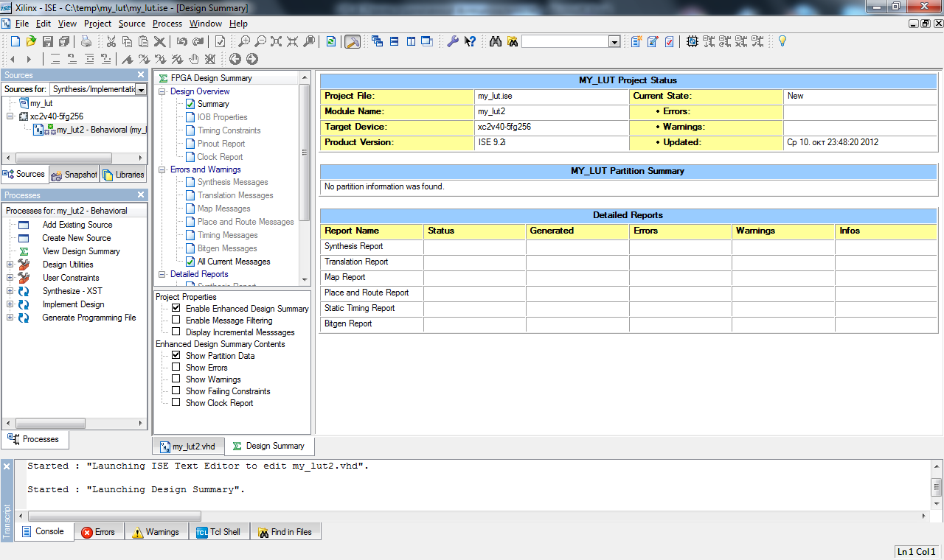This screenshot has height=560, width=944.
Task: Click the Refresh green arrows icon
Action: 331,42
